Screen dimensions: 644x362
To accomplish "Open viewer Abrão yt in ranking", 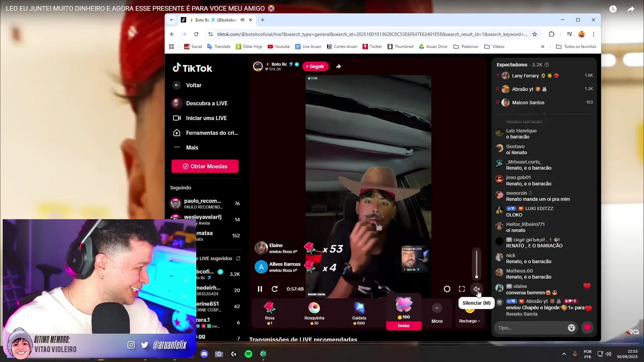I will pyautogui.click(x=545, y=89).
